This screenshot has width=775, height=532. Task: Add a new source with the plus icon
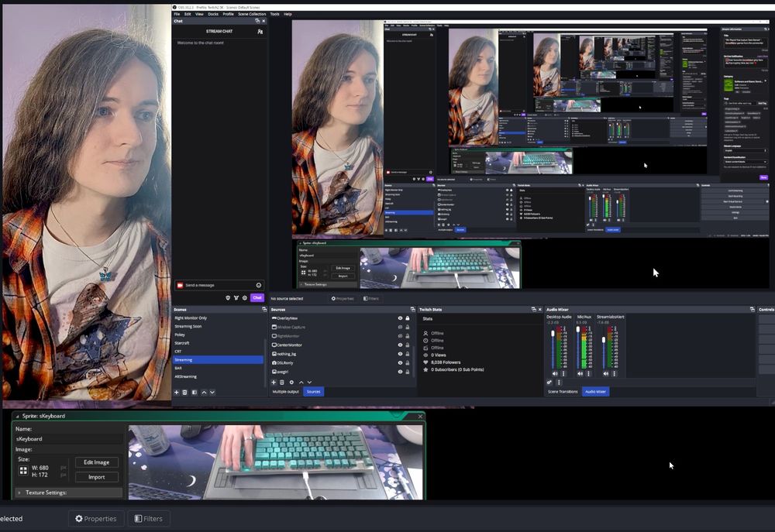274,383
